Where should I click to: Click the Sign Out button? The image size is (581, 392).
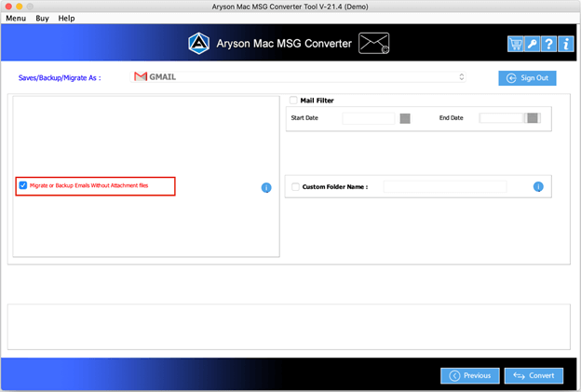click(x=527, y=78)
